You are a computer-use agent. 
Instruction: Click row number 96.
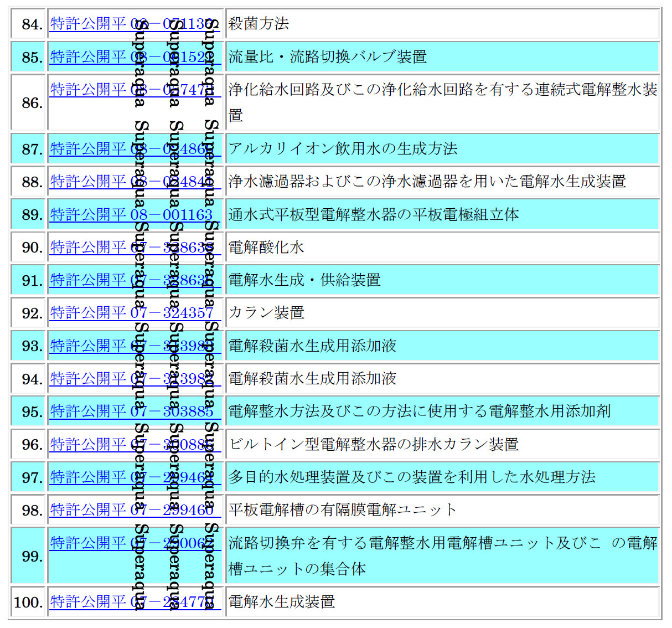coord(33,445)
